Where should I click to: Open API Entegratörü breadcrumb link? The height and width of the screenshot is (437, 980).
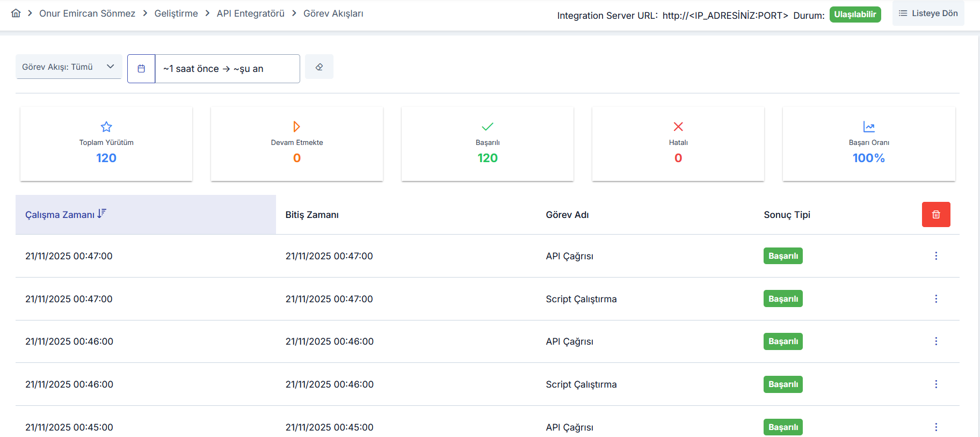point(250,13)
